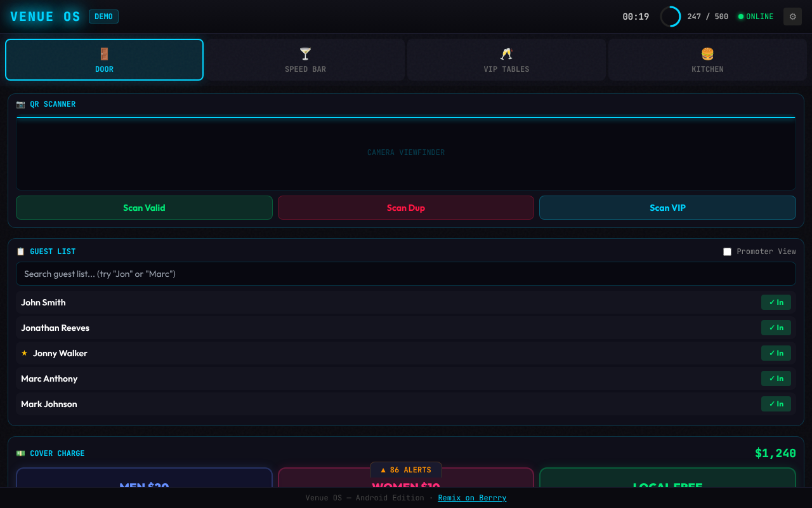Select Jonny Walker guest name
This screenshot has width=812, height=508.
tap(60, 353)
